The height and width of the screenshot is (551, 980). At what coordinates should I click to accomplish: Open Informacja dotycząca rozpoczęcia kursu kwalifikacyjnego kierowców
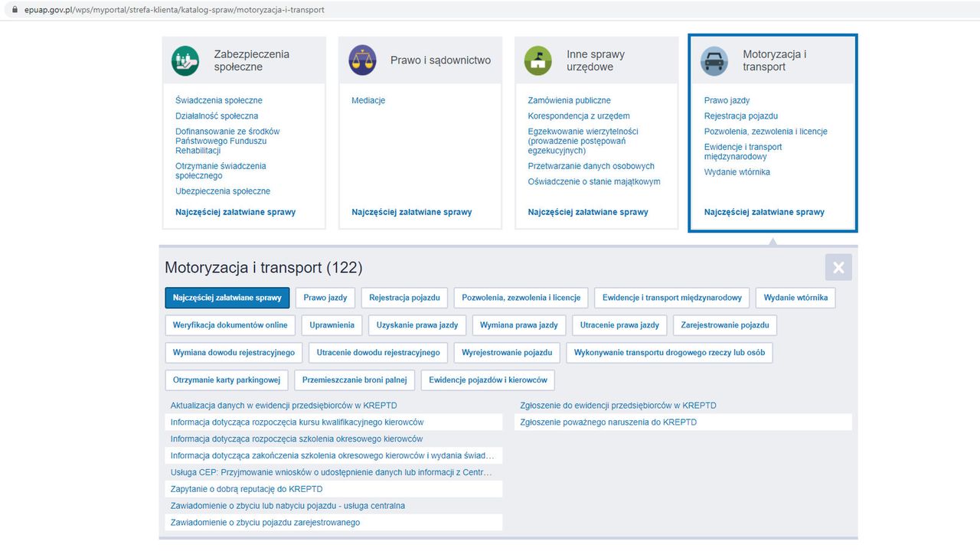297,422
